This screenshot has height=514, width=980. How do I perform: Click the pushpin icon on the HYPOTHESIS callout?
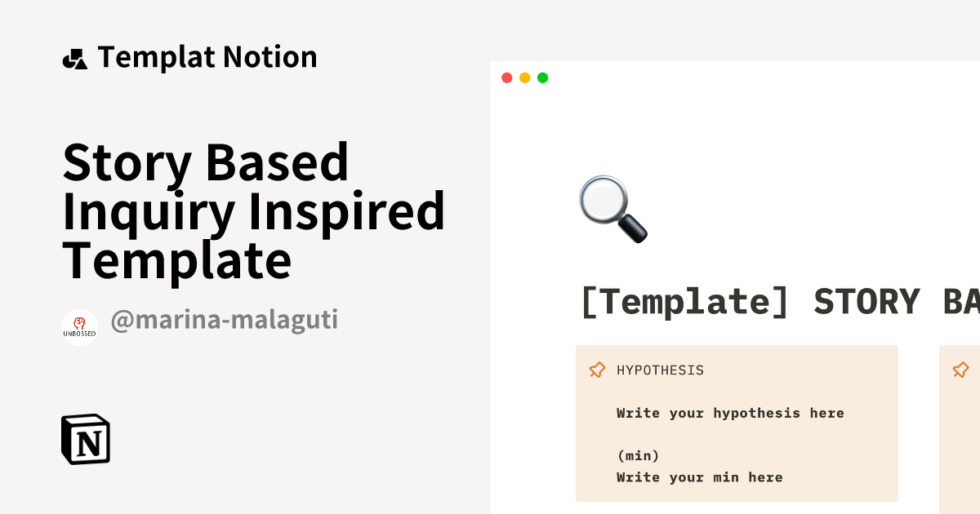(598, 370)
